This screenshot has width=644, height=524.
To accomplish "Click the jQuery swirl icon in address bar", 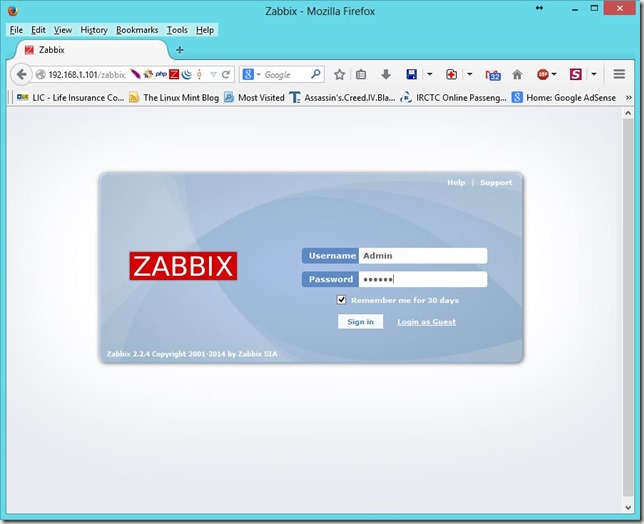I will click(x=186, y=74).
